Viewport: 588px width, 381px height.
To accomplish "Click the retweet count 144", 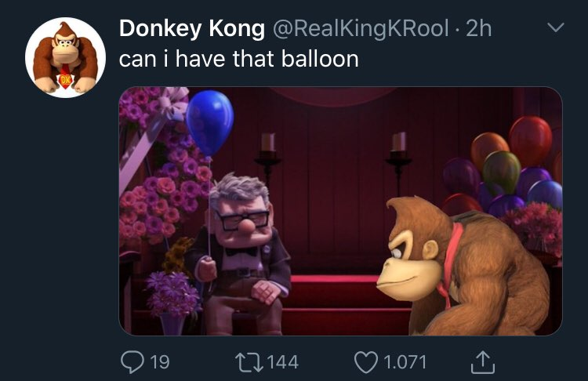I will pos(282,361).
